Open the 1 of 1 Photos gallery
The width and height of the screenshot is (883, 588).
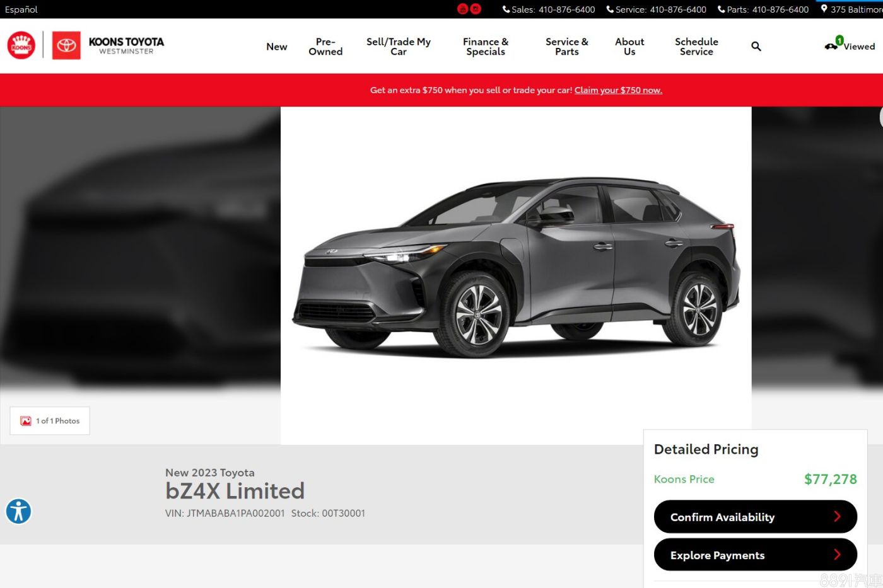(x=50, y=421)
